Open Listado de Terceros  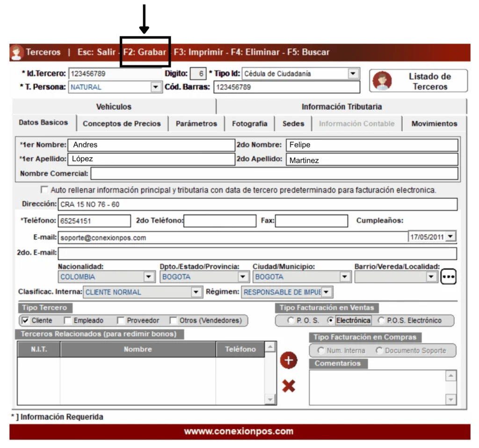tap(419, 81)
